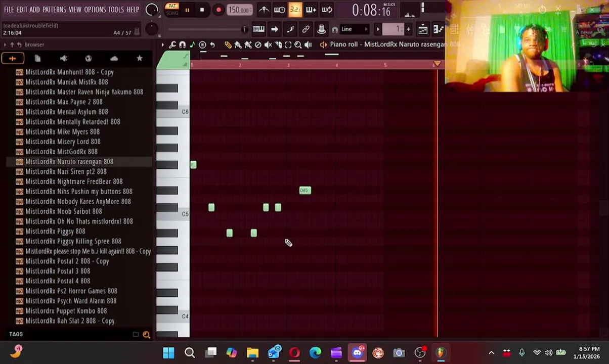Click the red Record button

tap(219, 10)
